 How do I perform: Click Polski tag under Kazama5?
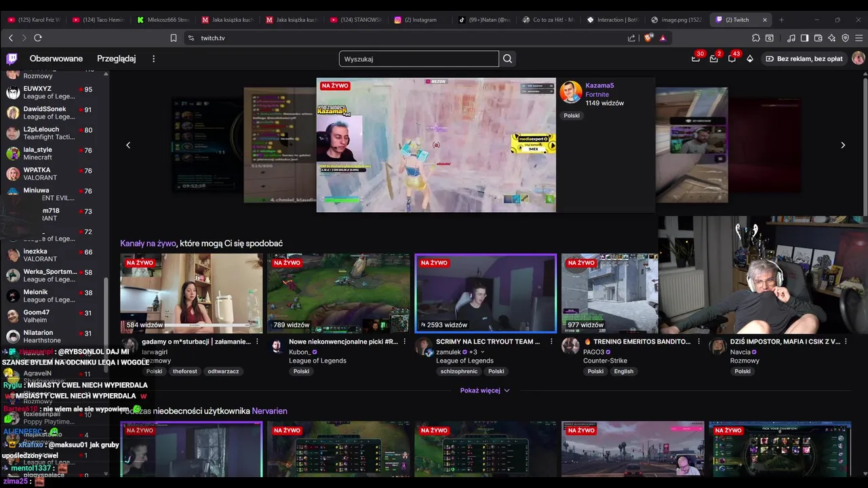click(x=572, y=116)
